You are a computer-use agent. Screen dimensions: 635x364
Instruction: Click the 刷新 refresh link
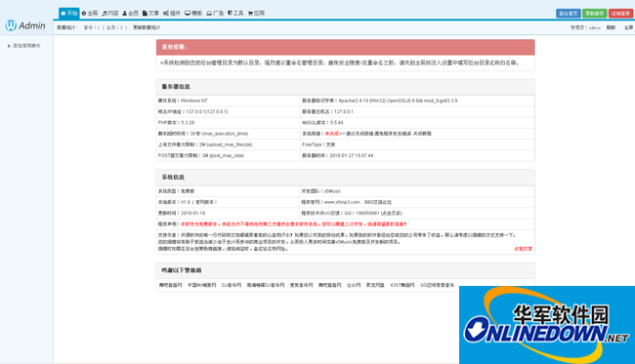[x=611, y=27]
